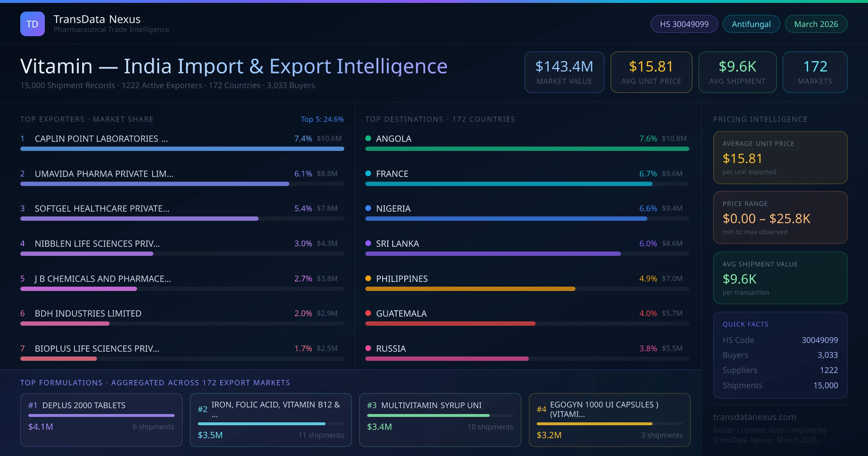The height and width of the screenshot is (456, 868).
Task: Click Nigeria's blue dot indicator
Action: [x=368, y=208]
